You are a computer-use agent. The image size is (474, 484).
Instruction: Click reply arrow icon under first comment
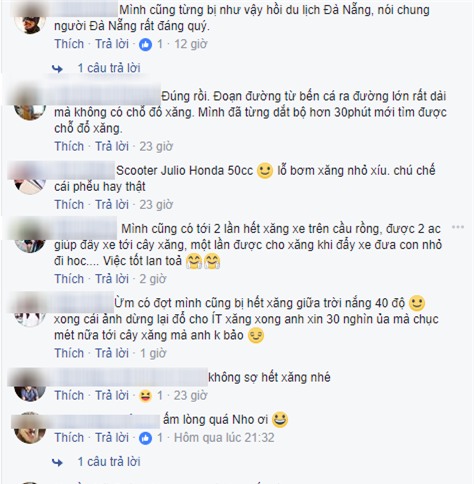[x=57, y=69]
